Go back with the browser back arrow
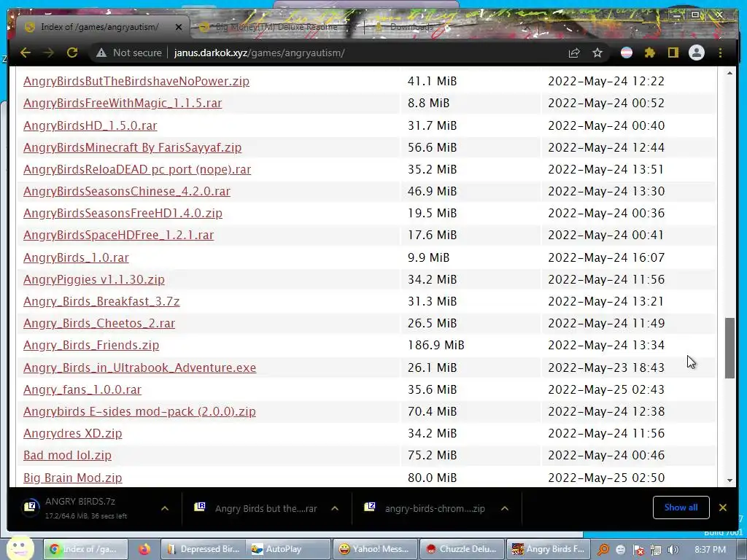Image resolution: width=747 pixels, height=560 pixels. pos(26,52)
